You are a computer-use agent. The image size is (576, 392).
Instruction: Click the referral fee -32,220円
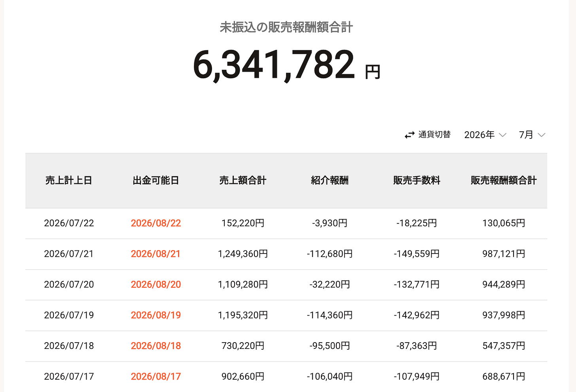(x=330, y=284)
